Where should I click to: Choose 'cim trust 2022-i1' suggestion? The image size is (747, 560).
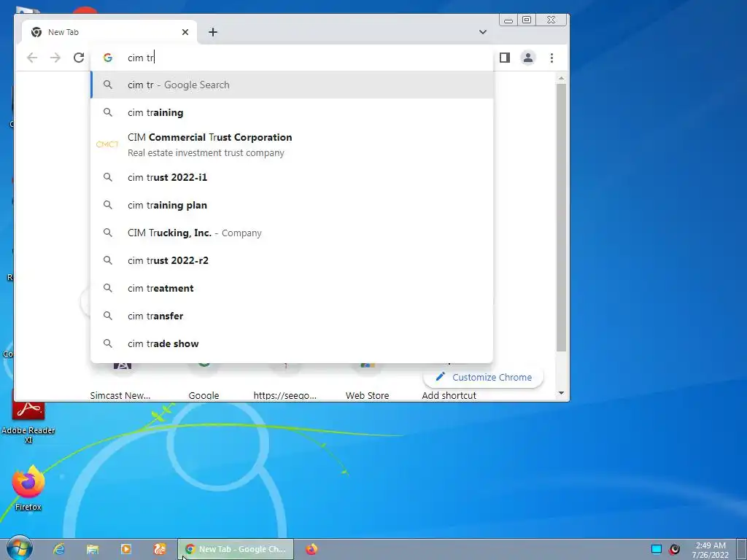[x=292, y=177]
